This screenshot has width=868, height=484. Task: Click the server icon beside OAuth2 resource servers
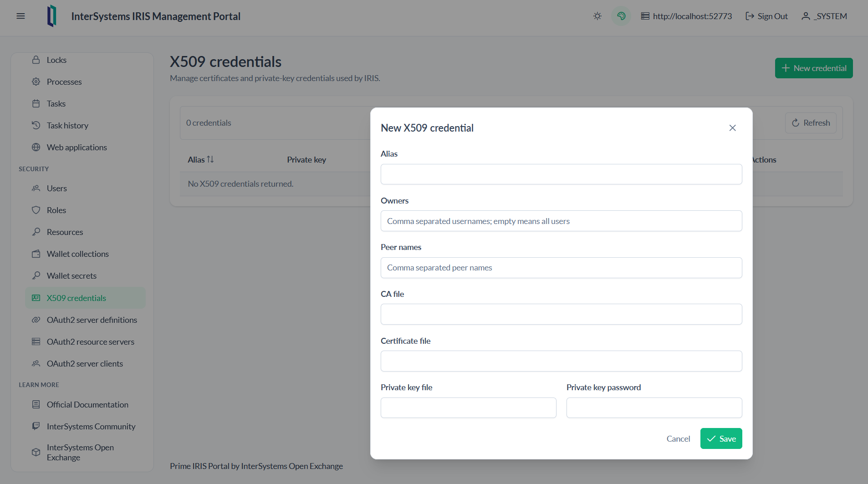tap(36, 341)
